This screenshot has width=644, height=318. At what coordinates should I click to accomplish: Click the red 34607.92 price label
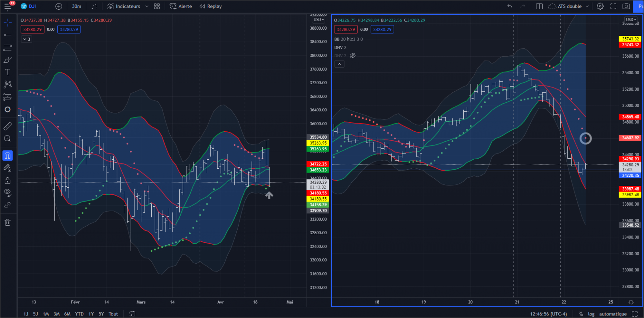coord(630,138)
